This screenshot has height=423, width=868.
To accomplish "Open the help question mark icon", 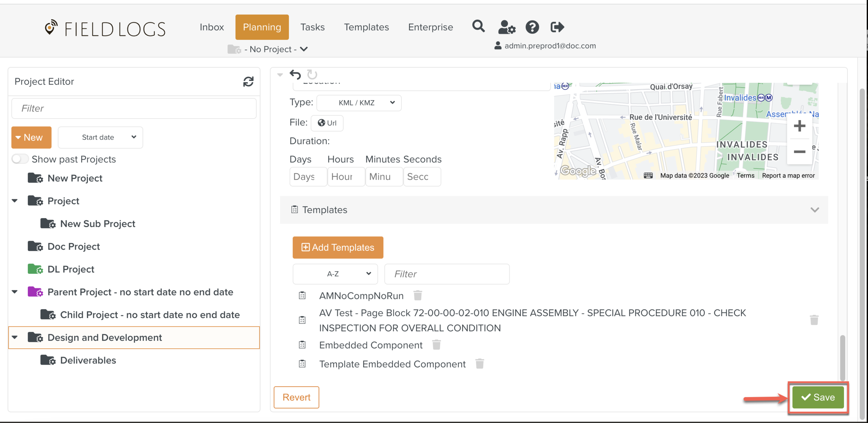I will [532, 27].
